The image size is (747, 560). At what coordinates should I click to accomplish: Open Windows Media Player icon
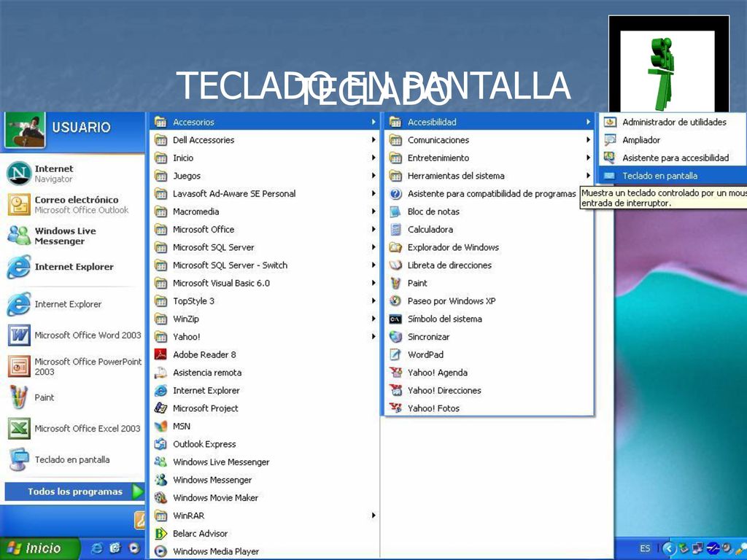(x=160, y=551)
